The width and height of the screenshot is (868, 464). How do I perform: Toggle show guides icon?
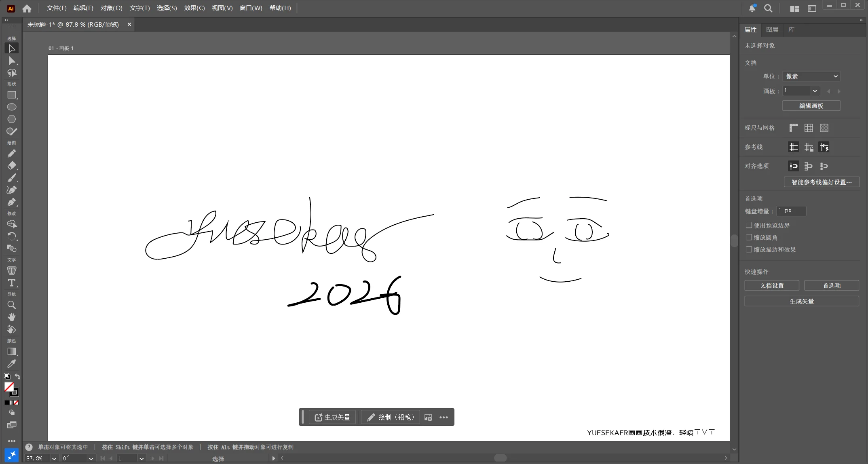(794, 147)
